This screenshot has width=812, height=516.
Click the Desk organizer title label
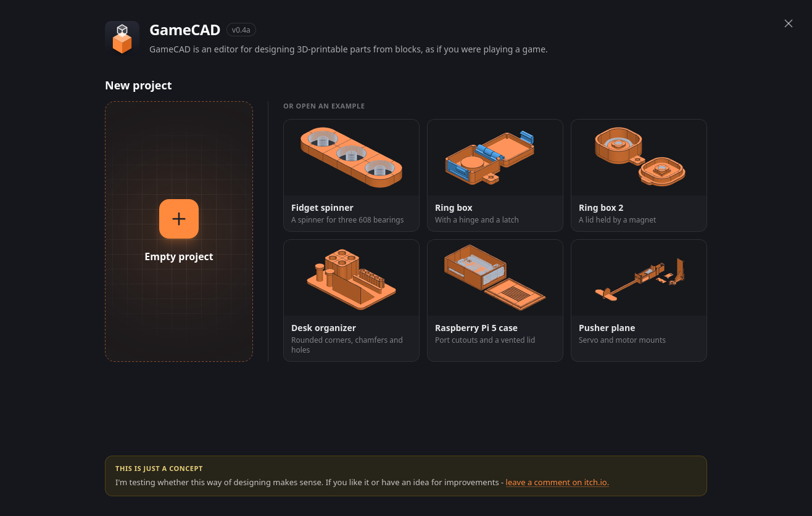coord(323,328)
